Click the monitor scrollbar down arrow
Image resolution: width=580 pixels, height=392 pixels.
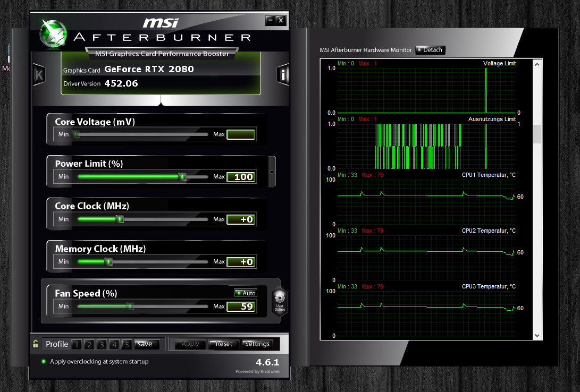[537, 336]
